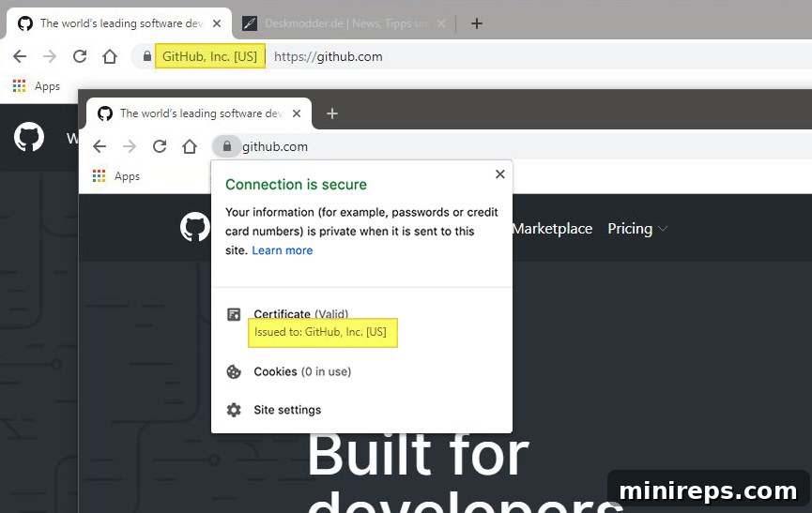812x513 pixels.
Task: Open Apps shortcut in rear window bookmarks bar
Action: tap(37, 86)
